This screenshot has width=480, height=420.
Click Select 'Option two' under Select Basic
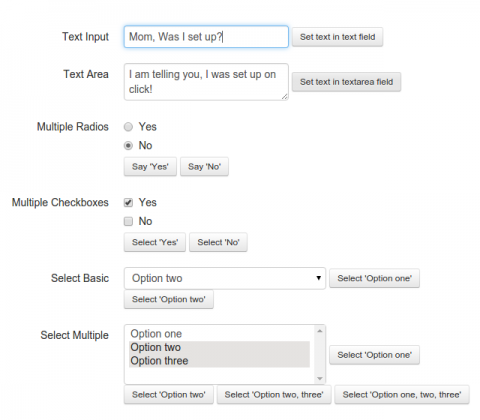169,299
